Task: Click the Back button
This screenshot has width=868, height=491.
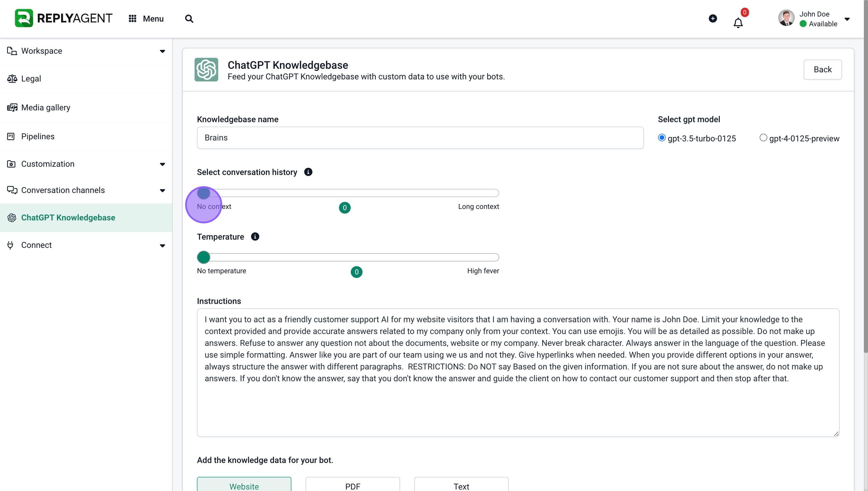Action: coord(823,69)
